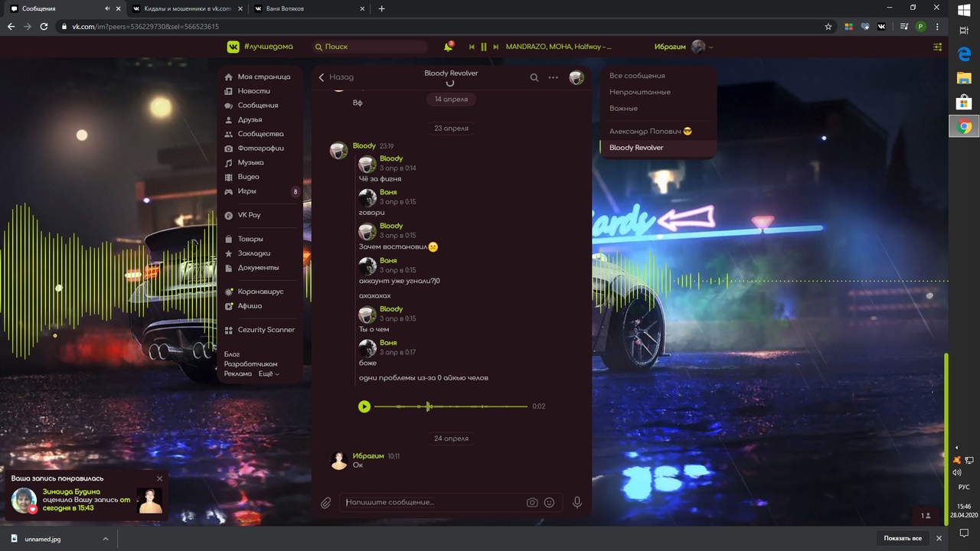Open conversation actions three-dot menu

pyautogui.click(x=553, y=77)
